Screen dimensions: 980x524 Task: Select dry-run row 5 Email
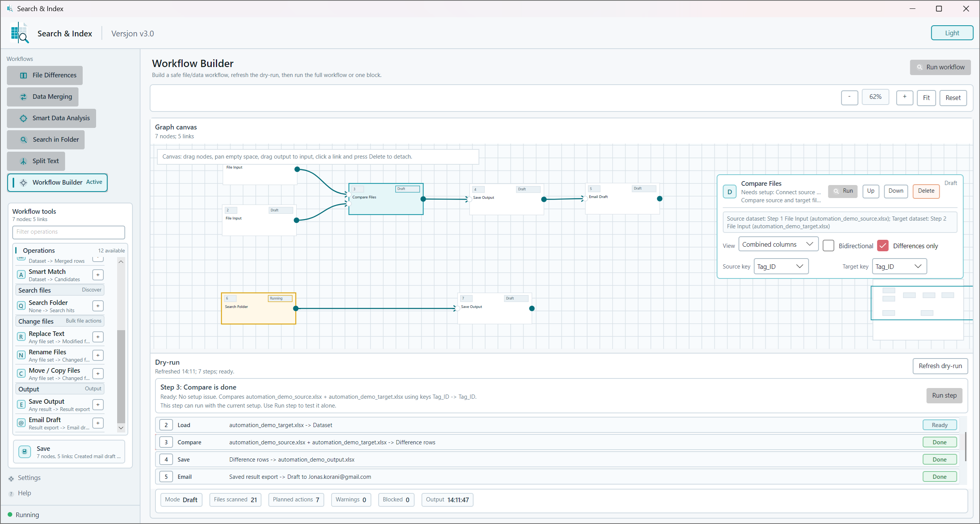(x=557, y=477)
